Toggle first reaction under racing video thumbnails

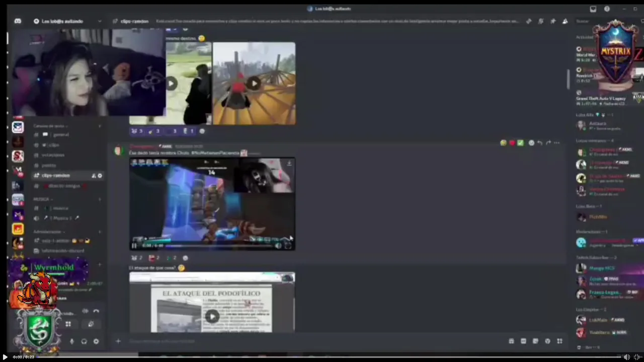(x=137, y=131)
